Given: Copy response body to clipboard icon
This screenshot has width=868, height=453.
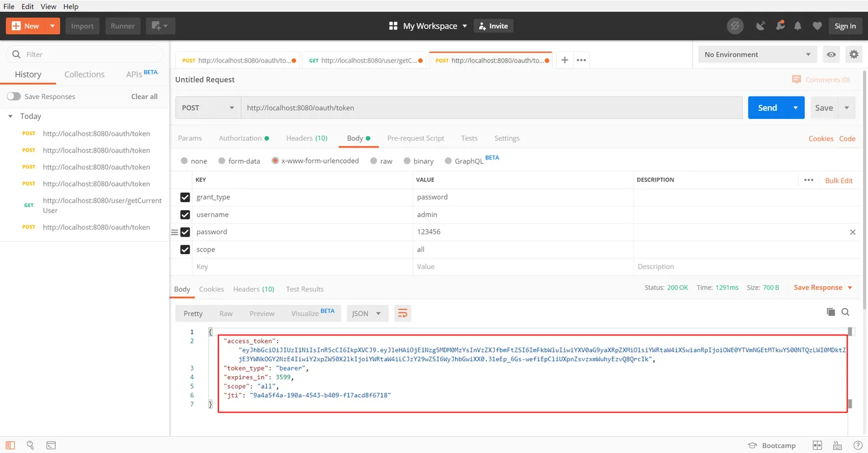Looking at the screenshot, I should [x=831, y=312].
